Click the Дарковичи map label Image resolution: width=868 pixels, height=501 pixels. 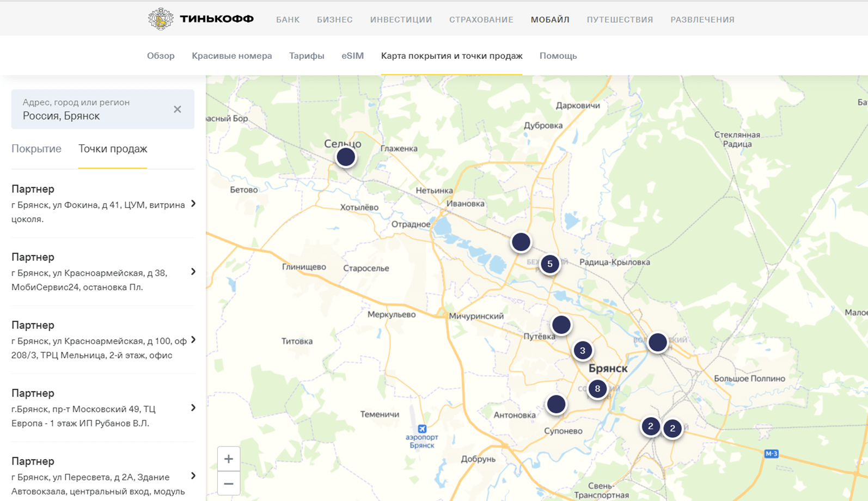point(578,106)
